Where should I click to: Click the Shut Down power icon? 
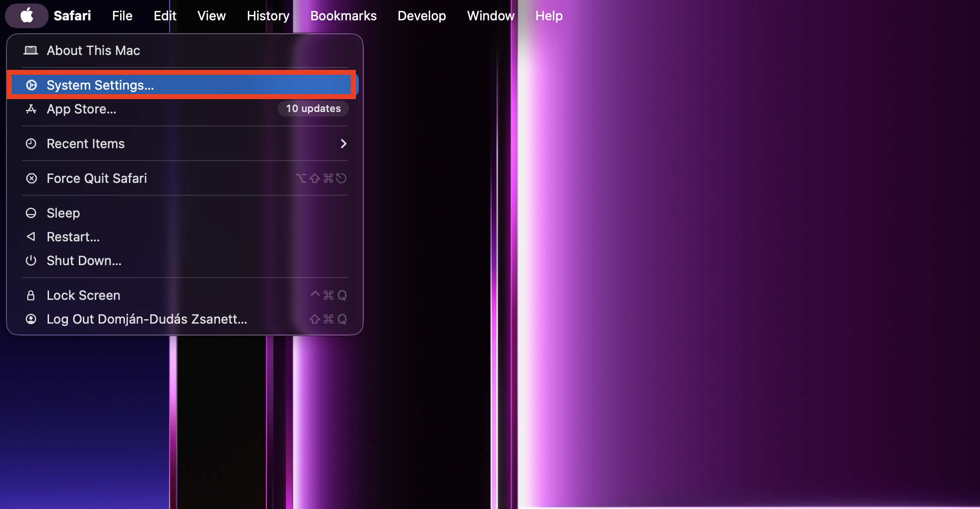[31, 261]
